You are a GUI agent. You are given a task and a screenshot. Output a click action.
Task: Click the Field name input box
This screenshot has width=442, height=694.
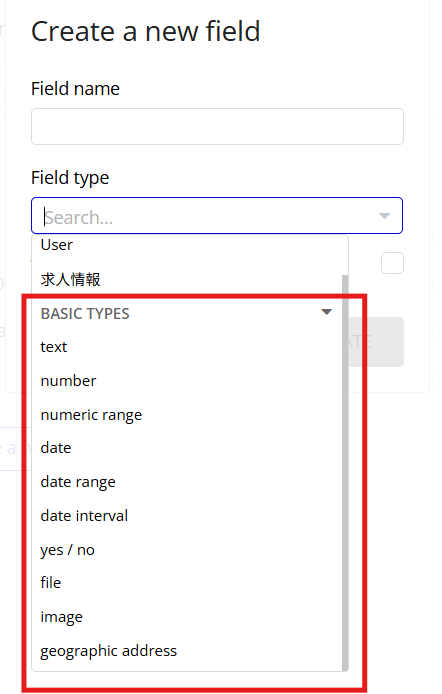pyautogui.click(x=217, y=127)
